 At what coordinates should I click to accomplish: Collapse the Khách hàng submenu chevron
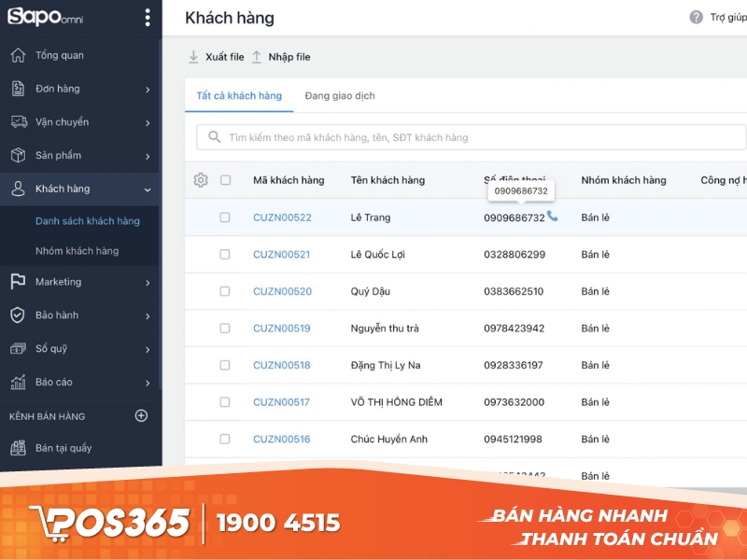tap(148, 189)
